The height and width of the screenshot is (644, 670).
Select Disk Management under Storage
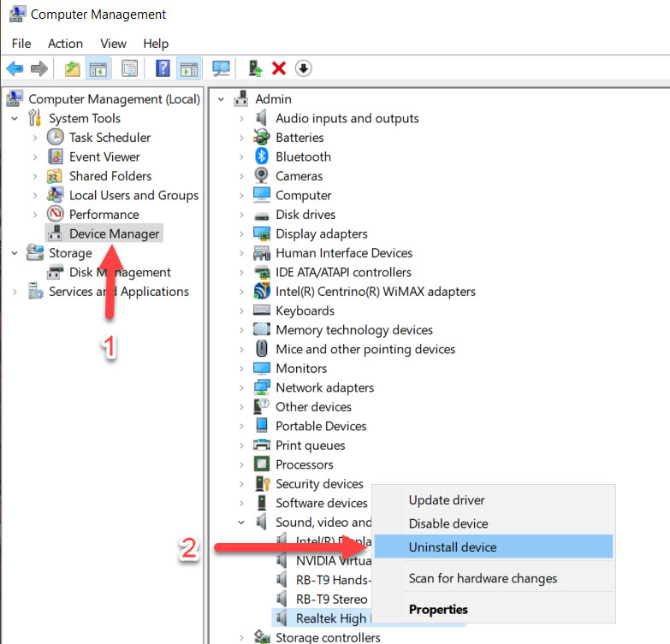(x=120, y=272)
